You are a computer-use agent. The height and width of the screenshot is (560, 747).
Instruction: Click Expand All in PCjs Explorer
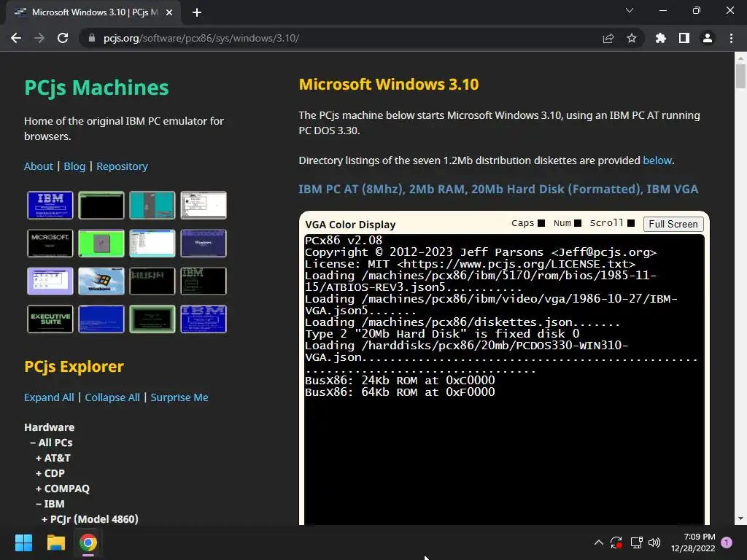[49, 397]
